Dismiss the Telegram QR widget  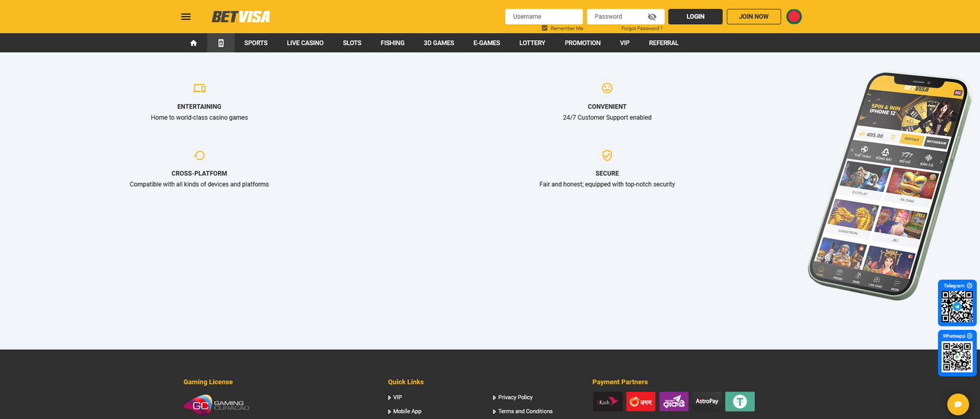pyautogui.click(x=969, y=284)
